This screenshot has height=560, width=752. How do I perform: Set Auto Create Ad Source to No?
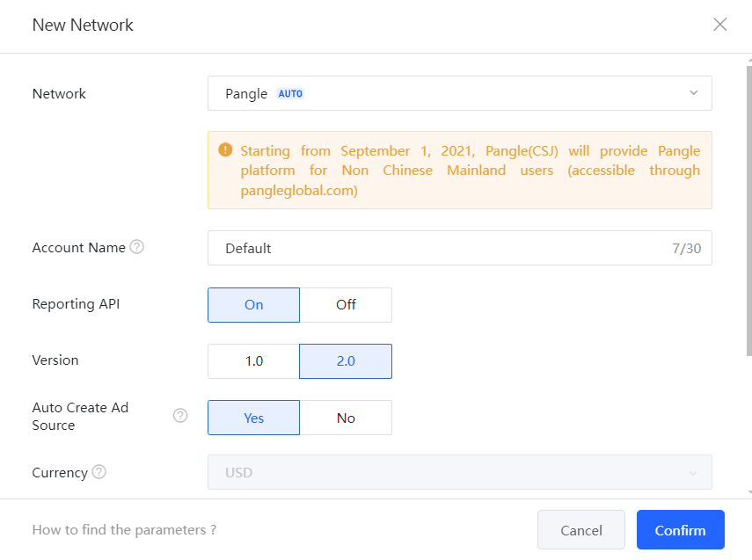click(x=346, y=417)
